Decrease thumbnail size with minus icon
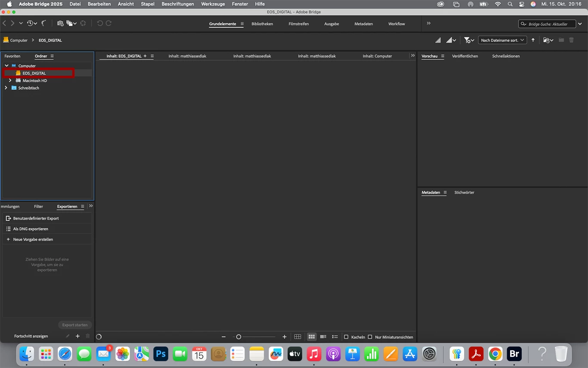Screen dimensions: 588x368 [223, 337]
